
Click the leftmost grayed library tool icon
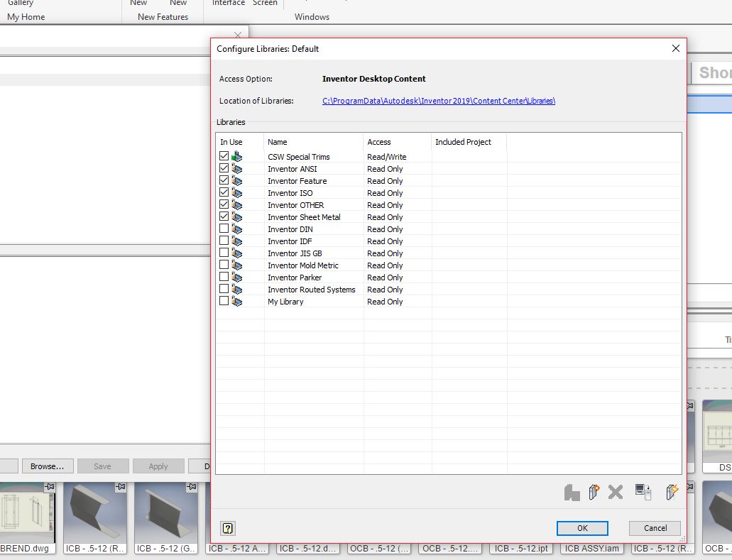[572, 491]
